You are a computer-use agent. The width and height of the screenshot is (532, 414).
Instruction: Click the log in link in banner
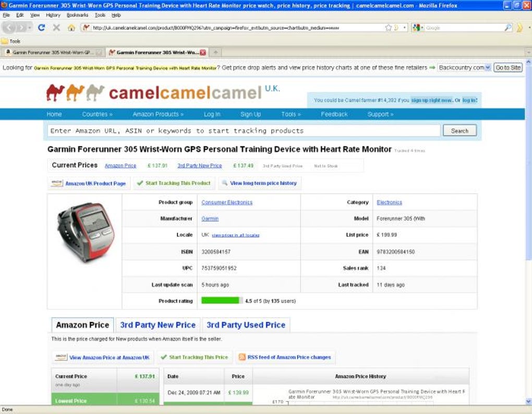[469, 100]
